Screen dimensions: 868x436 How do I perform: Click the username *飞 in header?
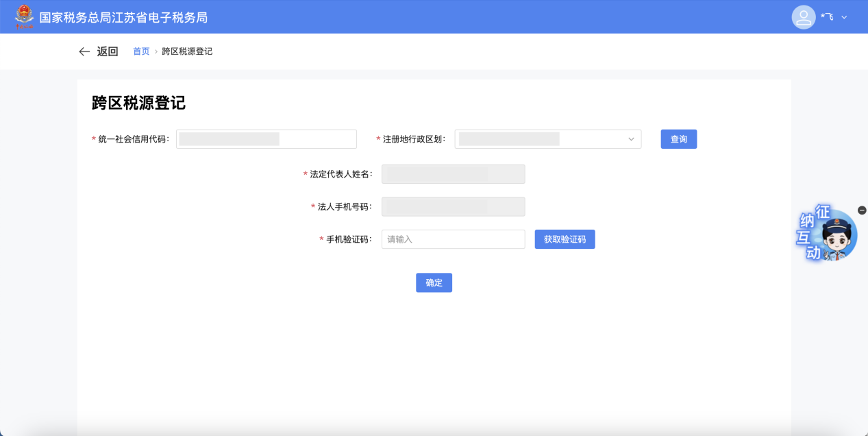click(x=827, y=17)
